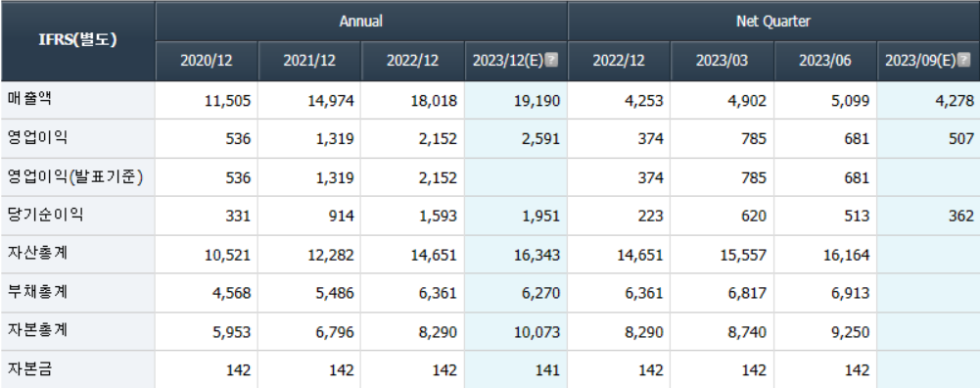Click estimated 자산총계 value 16,343
Image resolution: width=980 pixels, height=388 pixels.
537,256
